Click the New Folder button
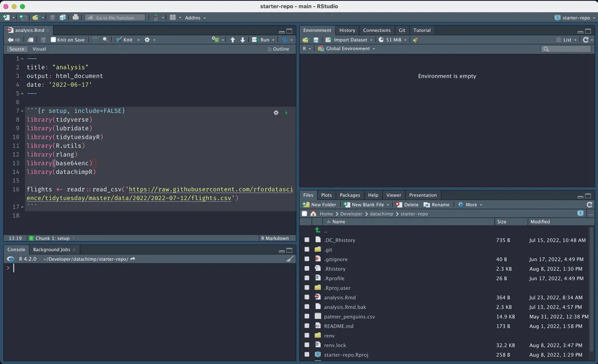The height and width of the screenshot is (364, 598). [320, 205]
